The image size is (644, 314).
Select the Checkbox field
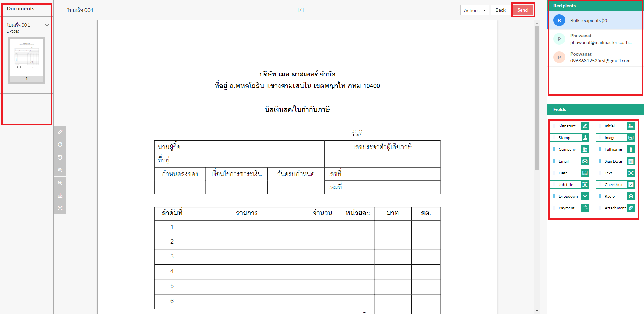(616, 185)
